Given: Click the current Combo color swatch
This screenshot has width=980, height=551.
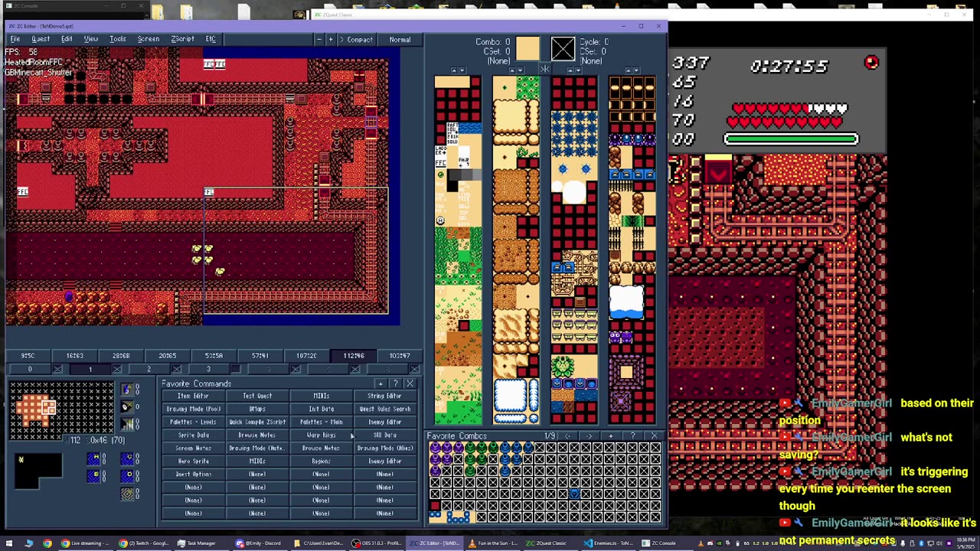Looking at the screenshot, I should (x=528, y=49).
